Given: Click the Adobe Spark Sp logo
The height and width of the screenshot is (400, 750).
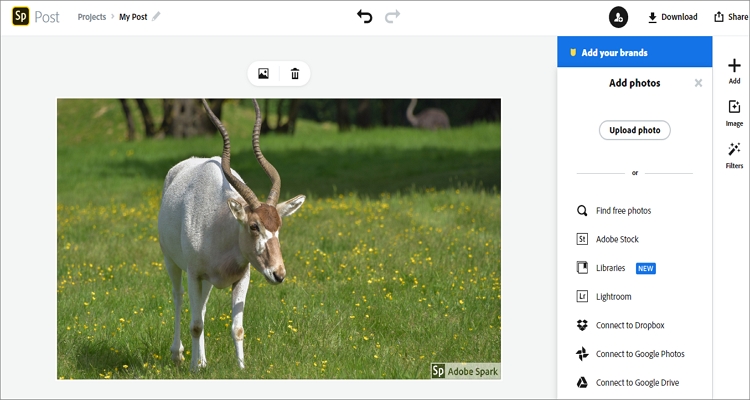Looking at the screenshot, I should coord(21,17).
